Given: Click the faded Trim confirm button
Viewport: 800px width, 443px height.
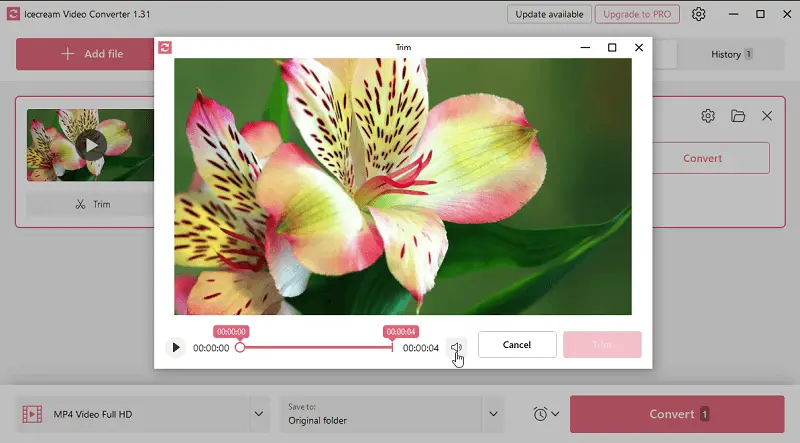Looking at the screenshot, I should click(602, 344).
